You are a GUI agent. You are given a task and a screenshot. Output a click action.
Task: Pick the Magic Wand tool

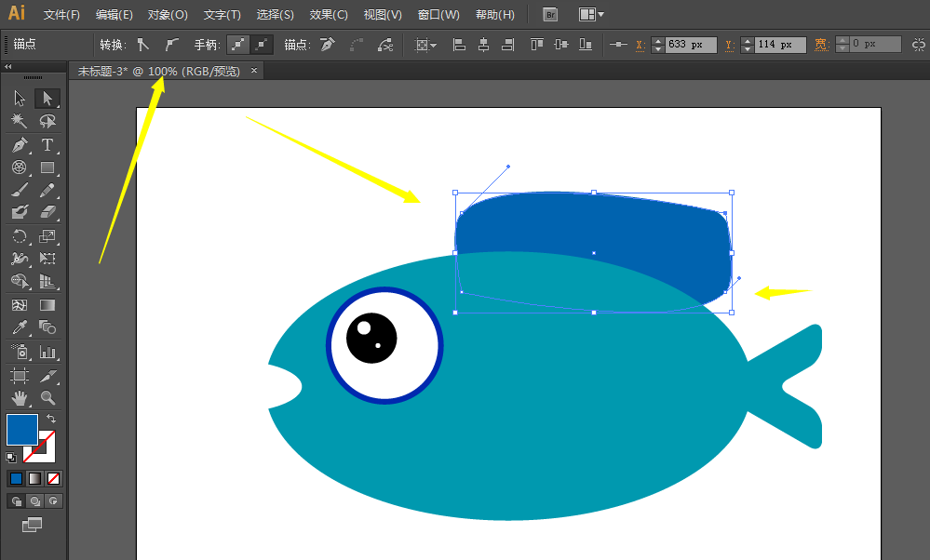(x=20, y=121)
